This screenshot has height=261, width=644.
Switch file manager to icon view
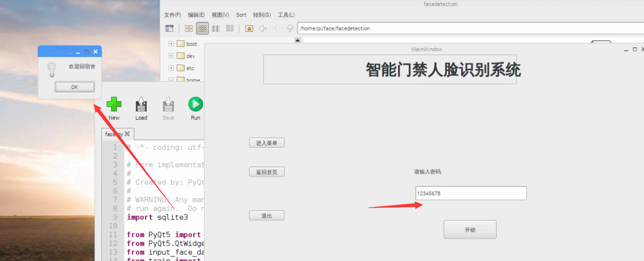(189, 28)
